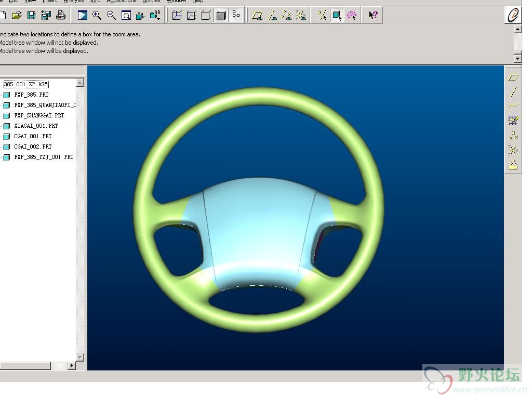Open a file with the folder icon
The width and height of the screenshot is (532, 399).
click(x=16, y=15)
